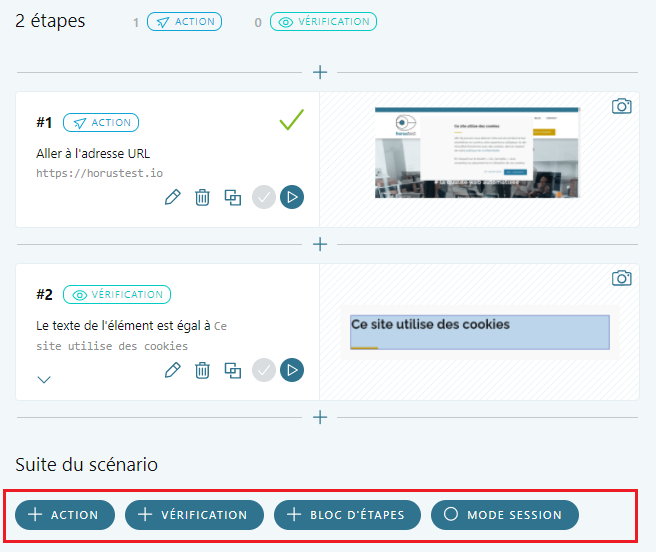Insert a step between steps #1 and #2
The image size is (656, 555).
point(320,244)
